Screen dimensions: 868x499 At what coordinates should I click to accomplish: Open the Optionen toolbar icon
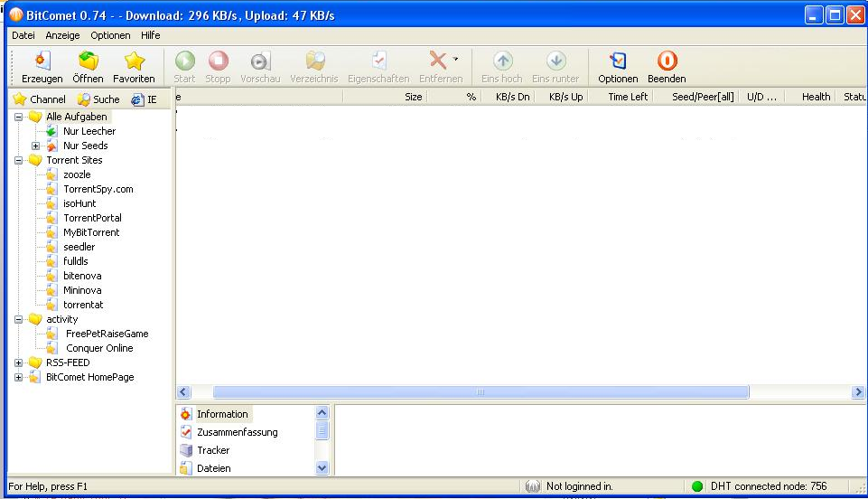[x=618, y=61]
